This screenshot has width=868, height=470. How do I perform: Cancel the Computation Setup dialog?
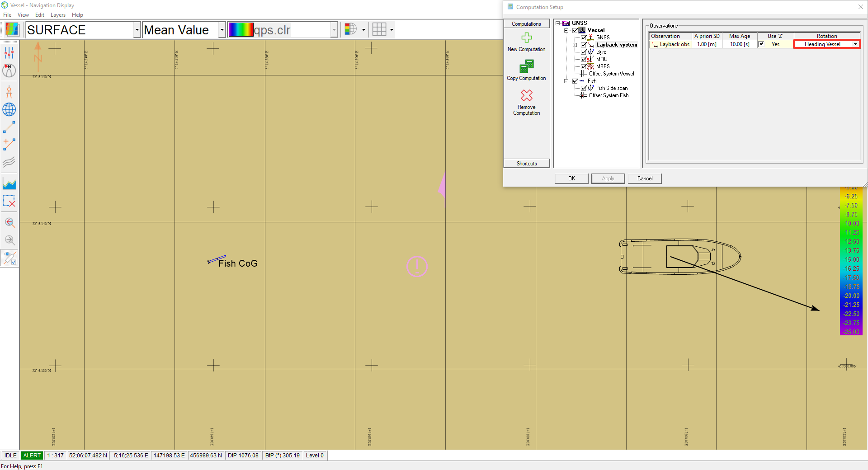tap(645, 179)
